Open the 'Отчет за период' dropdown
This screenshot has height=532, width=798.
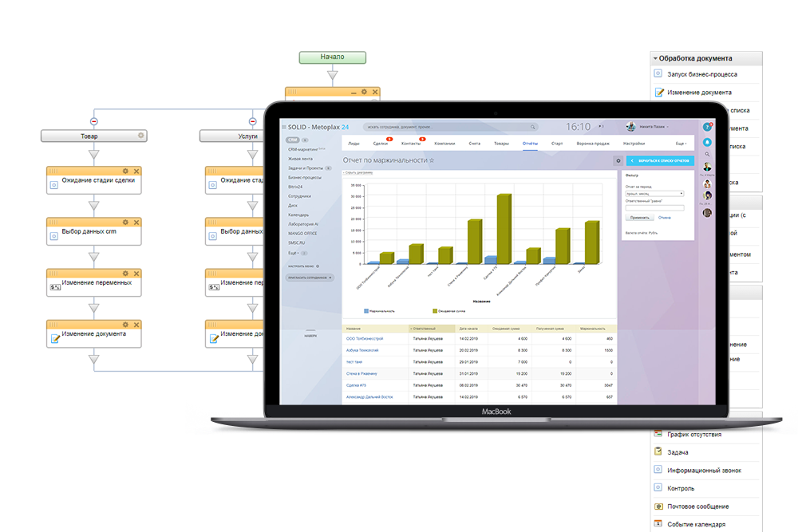654,194
